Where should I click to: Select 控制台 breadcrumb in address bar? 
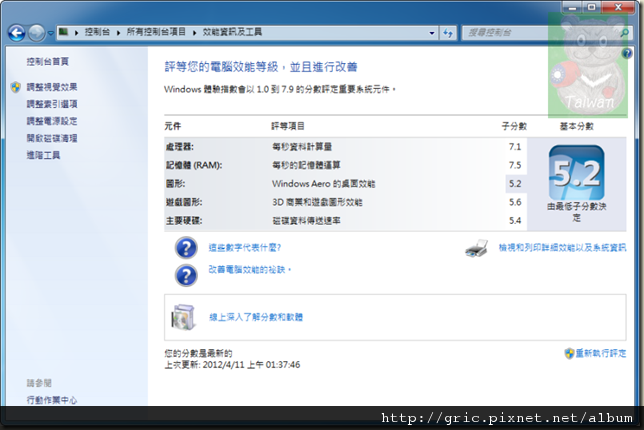(x=97, y=32)
